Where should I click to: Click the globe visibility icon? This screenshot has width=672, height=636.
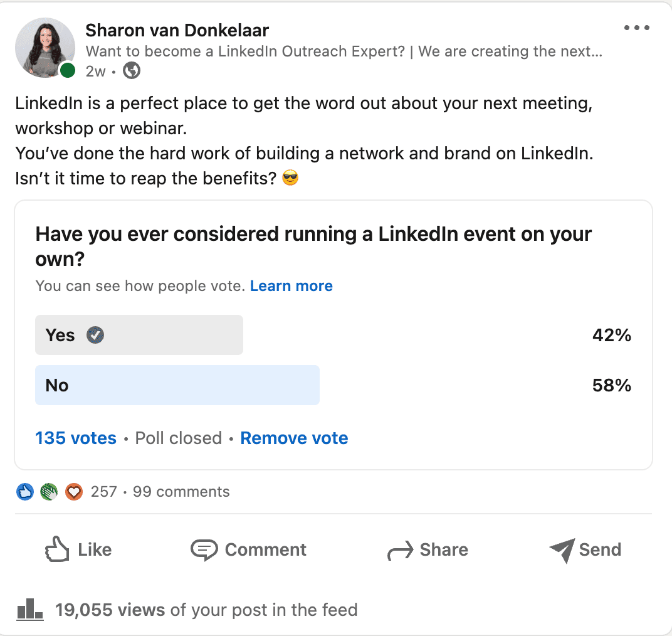132,71
